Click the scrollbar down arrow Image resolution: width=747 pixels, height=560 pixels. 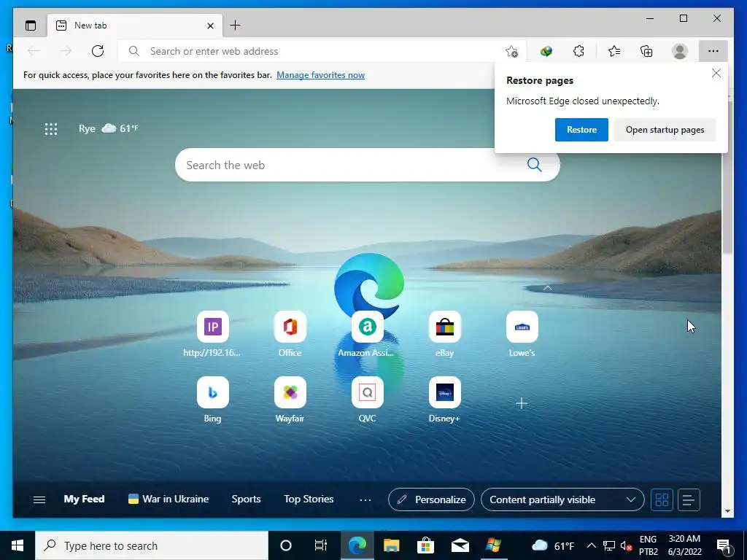pyautogui.click(x=727, y=511)
